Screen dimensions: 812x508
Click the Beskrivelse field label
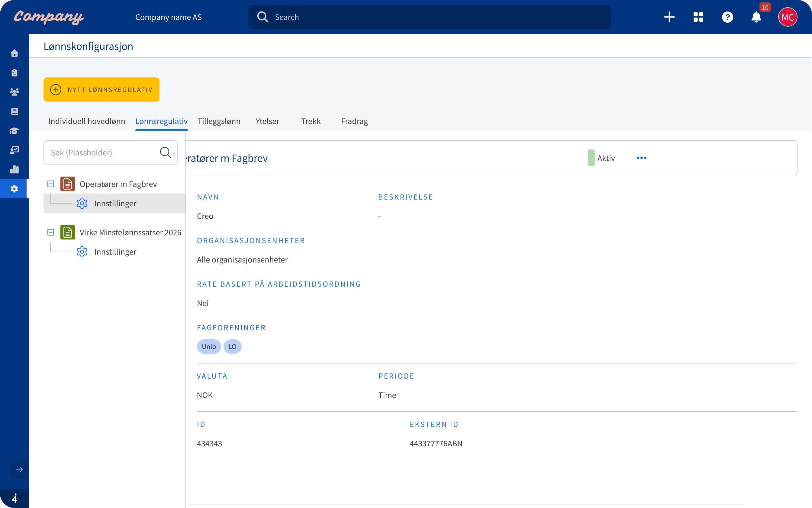[x=406, y=197]
